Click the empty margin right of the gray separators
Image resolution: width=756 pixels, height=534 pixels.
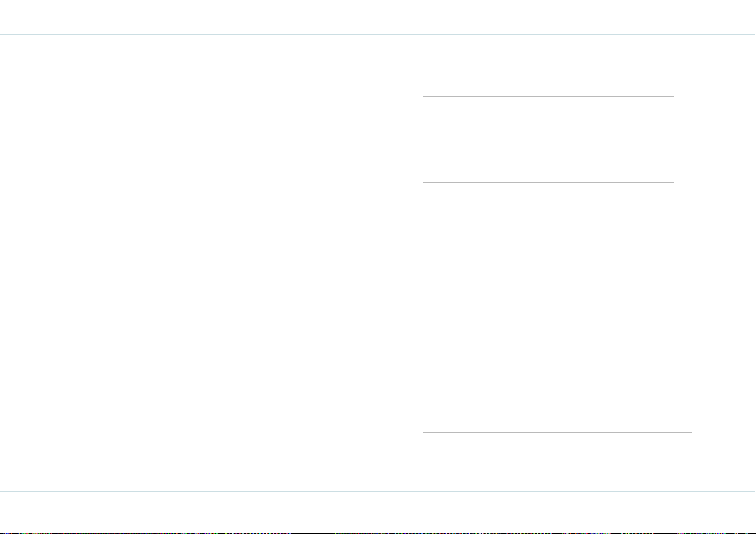pos(724,263)
